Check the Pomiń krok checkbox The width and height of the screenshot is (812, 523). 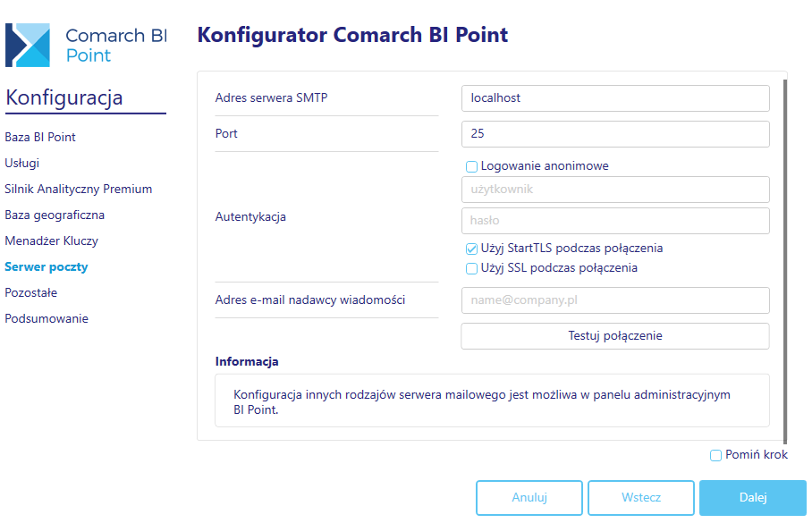[715, 455]
